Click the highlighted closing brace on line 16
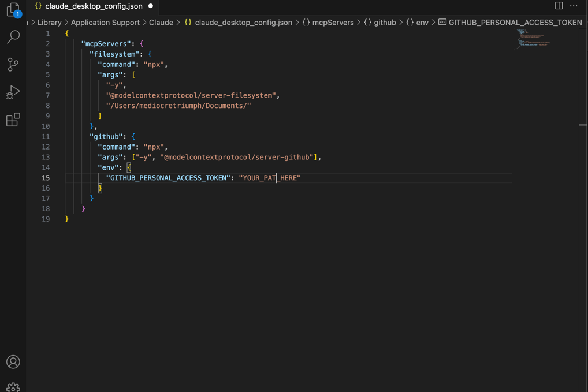The height and width of the screenshot is (392, 588). point(100,188)
